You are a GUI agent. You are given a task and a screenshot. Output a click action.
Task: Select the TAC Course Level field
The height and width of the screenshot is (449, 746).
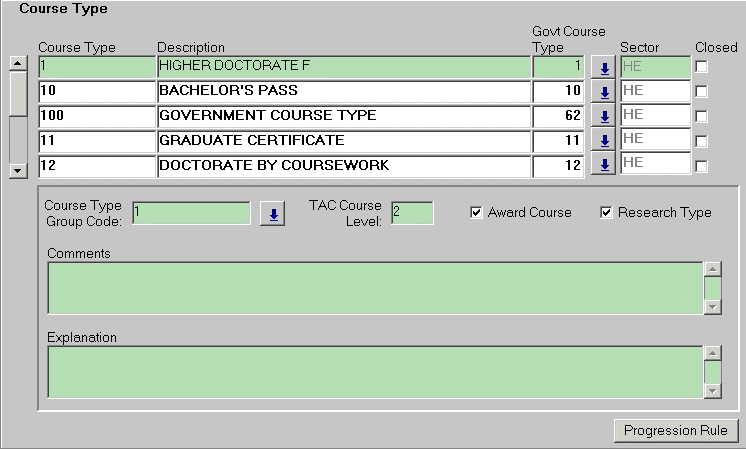click(x=411, y=213)
